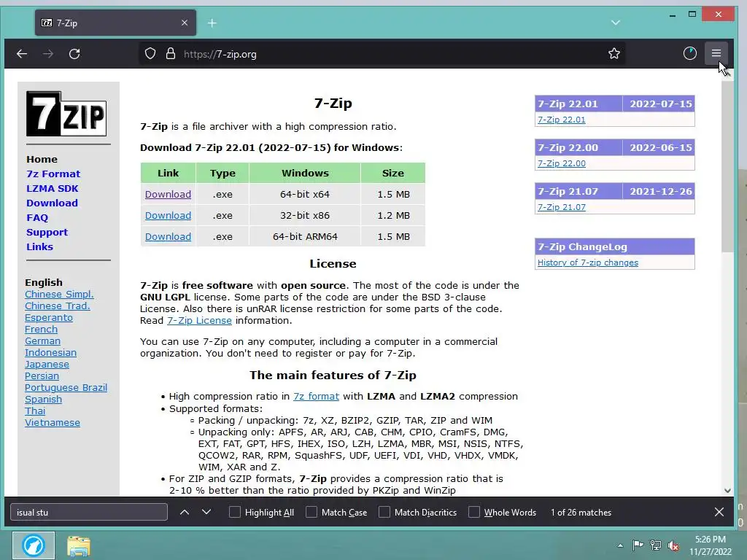
Task: Open the 7-Zip 21.07 news link
Action: (562, 207)
